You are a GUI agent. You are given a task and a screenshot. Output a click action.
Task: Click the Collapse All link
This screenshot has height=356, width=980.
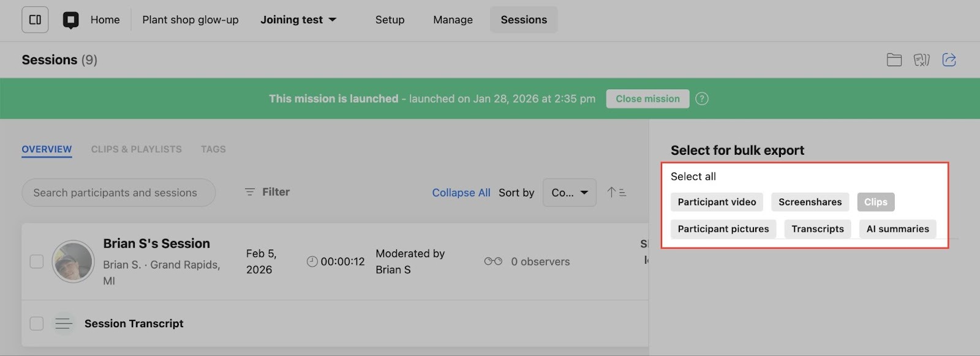pyautogui.click(x=461, y=193)
